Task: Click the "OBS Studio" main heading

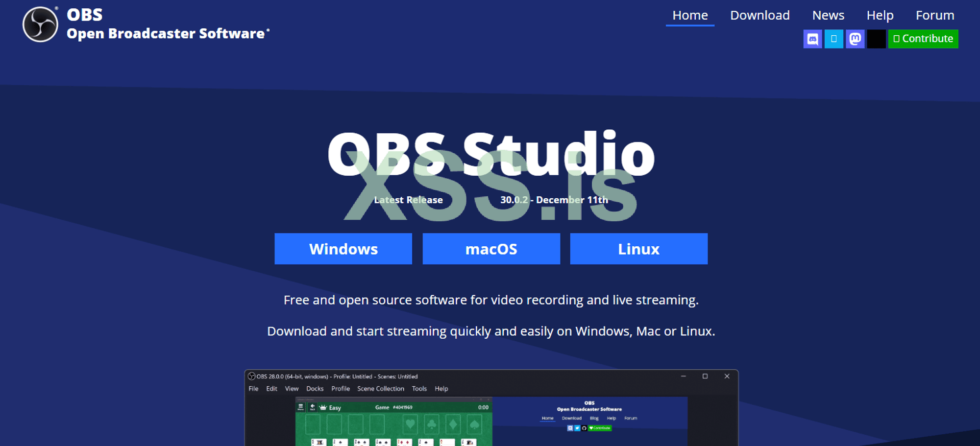Action: (491, 154)
